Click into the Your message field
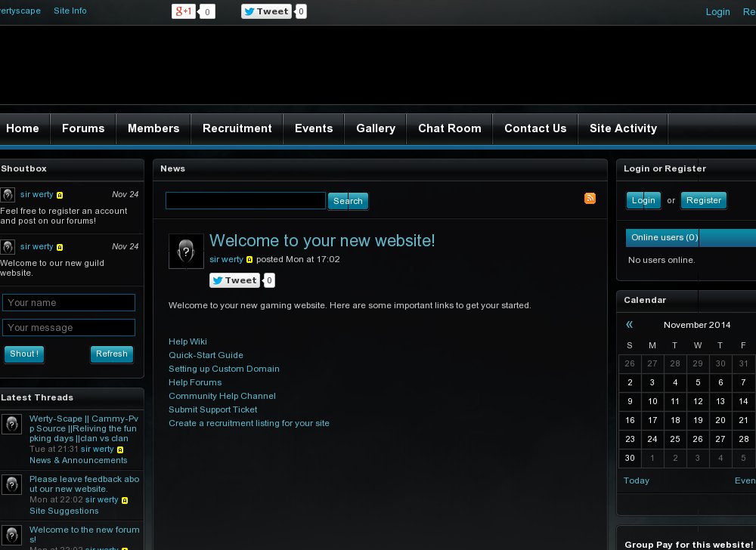Image resolution: width=756 pixels, height=550 pixels. [x=69, y=328]
